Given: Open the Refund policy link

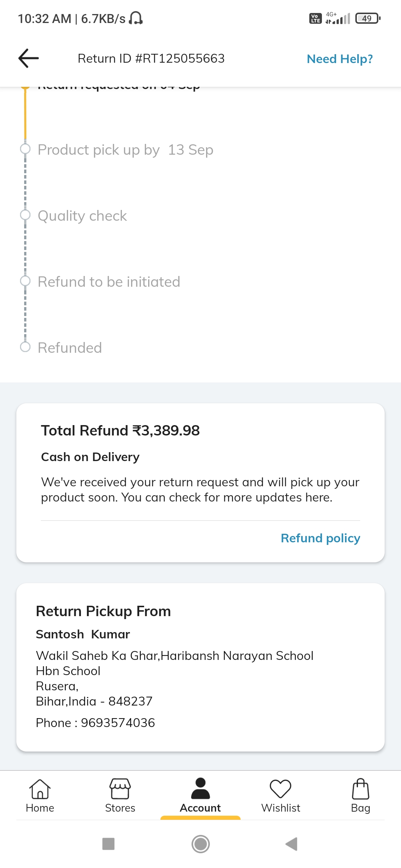Looking at the screenshot, I should click(x=320, y=538).
